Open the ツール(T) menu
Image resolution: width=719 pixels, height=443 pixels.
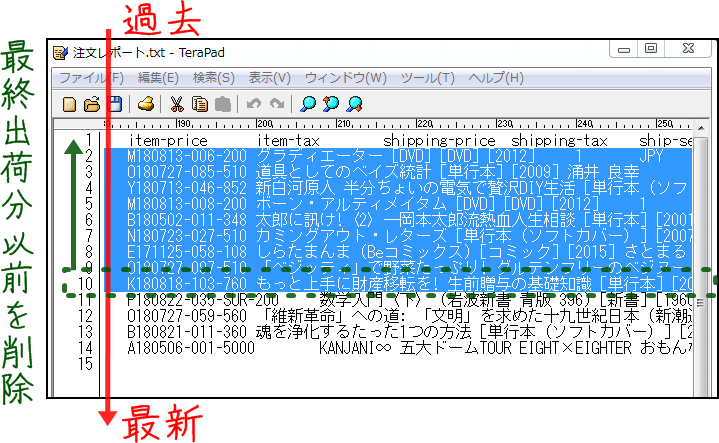427,77
